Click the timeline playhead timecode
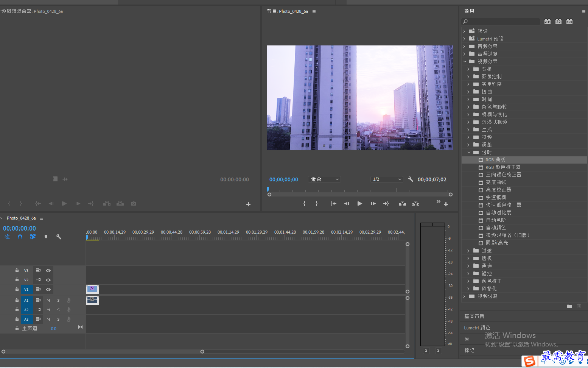Image resolution: width=588 pixels, height=368 pixels. pyautogui.click(x=20, y=228)
